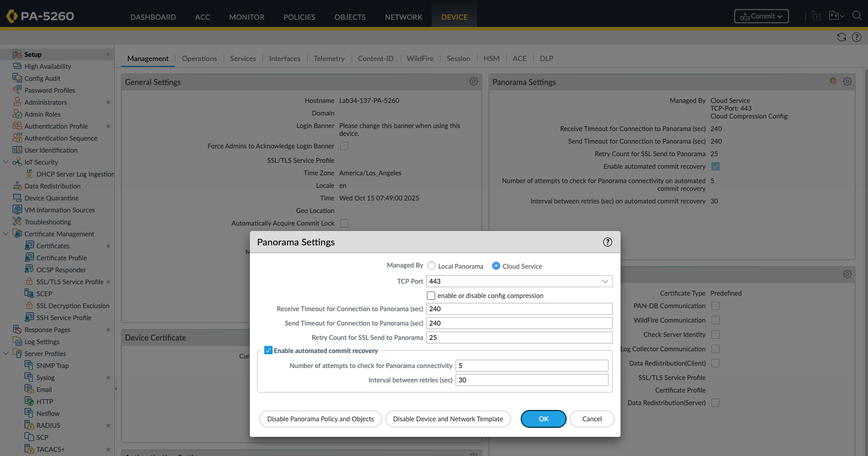Click the help icon below the search
Viewport: 868px width, 456px height.
[857, 37]
